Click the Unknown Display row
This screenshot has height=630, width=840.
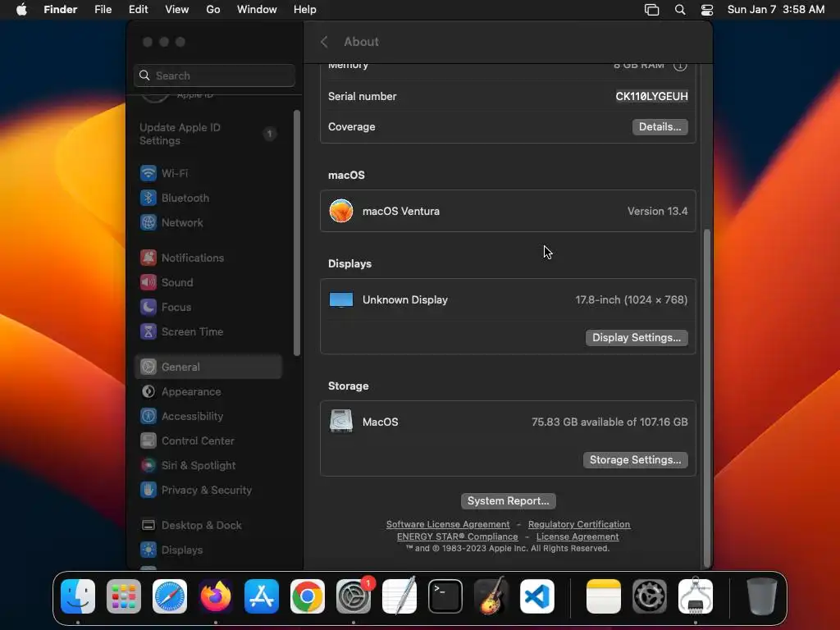click(x=508, y=300)
